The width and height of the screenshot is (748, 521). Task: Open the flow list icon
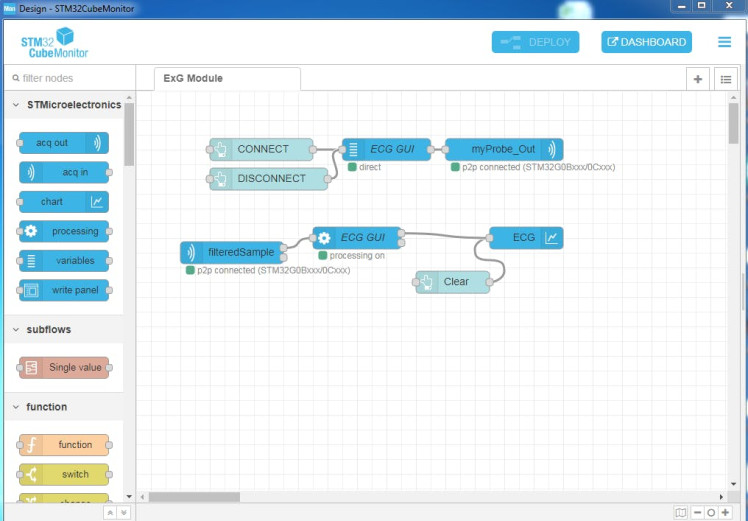726,79
